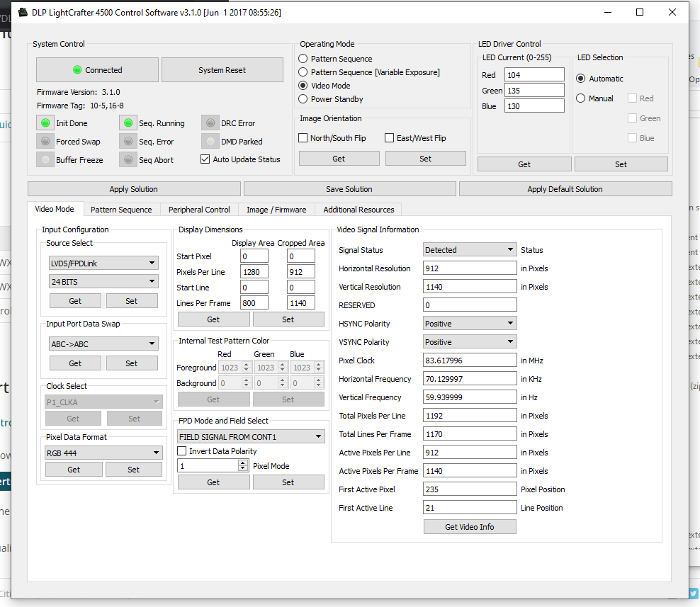This screenshot has width=700, height=607.
Task: Click Get under LED Driver Control
Action: [524, 164]
